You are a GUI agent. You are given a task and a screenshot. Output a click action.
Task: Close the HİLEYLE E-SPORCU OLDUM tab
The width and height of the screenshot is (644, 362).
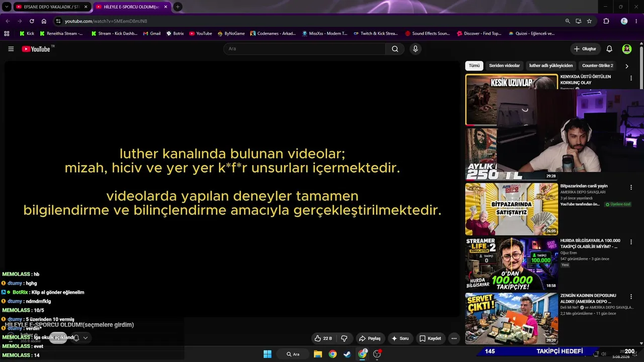click(166, 7)
